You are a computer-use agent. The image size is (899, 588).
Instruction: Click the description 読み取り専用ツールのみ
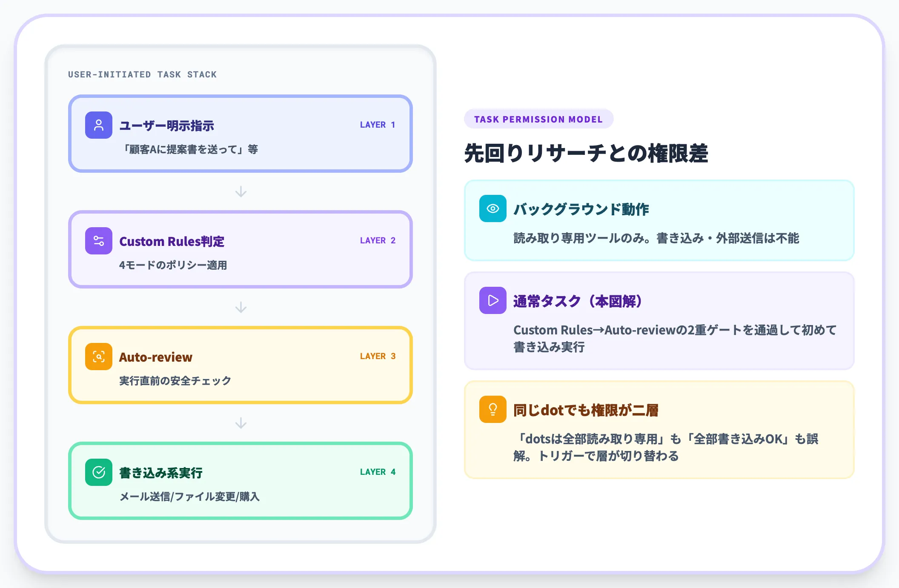tap(656, 238)
